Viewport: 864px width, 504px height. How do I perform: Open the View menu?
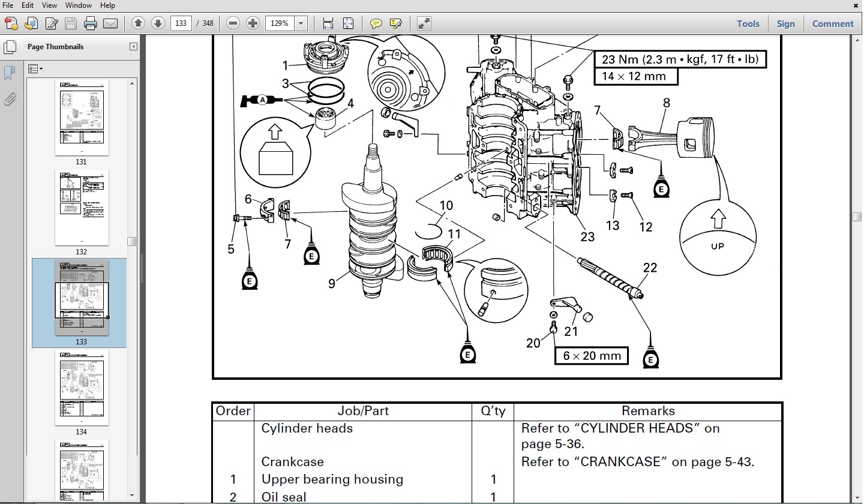click(49, 5)
